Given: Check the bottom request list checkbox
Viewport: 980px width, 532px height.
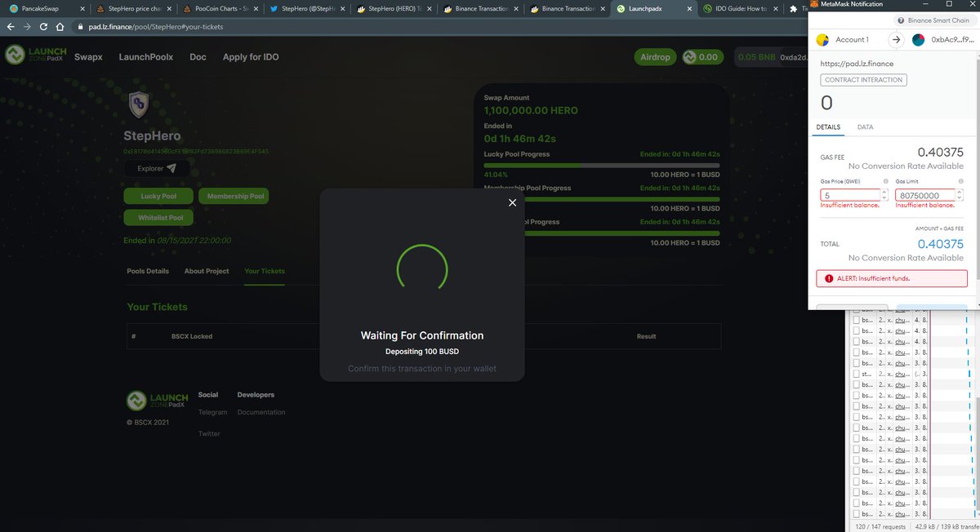Looking at the screenshot, I should (857, 513).
